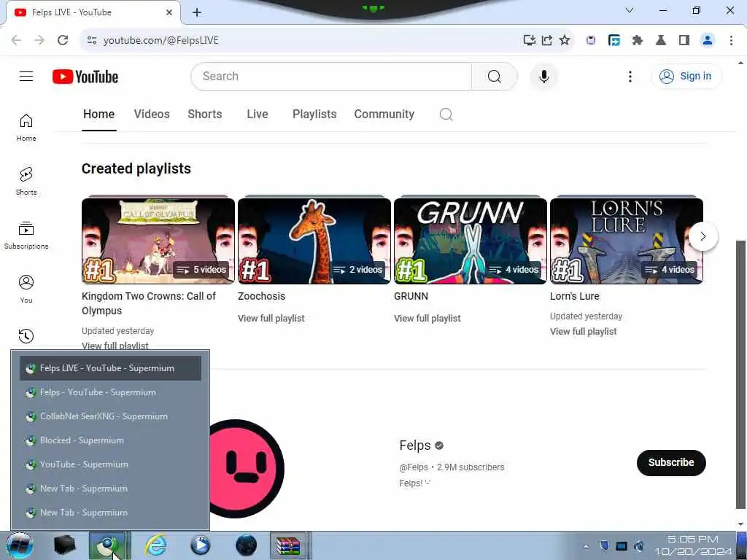Open Windows Media Player from the taskbar
The image size is (747, 560).
click(201, 545)
